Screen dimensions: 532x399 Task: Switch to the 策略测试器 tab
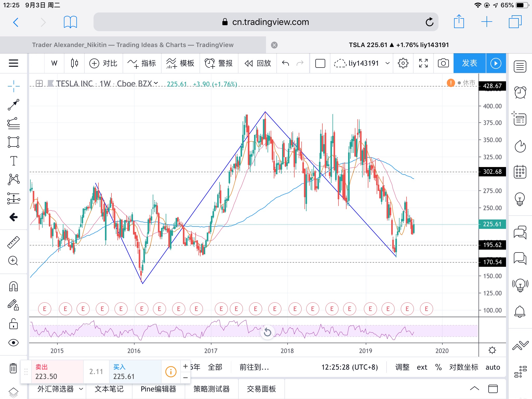211,389
